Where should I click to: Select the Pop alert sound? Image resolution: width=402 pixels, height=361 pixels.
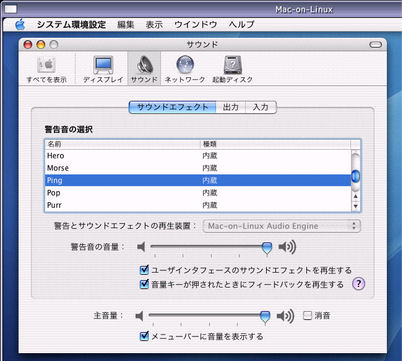pos(198,193)
